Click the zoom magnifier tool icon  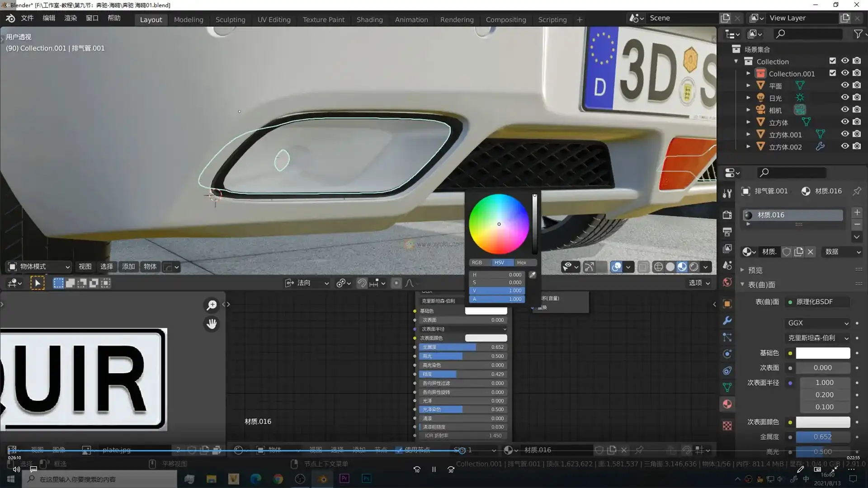click(x=212, y=305)
